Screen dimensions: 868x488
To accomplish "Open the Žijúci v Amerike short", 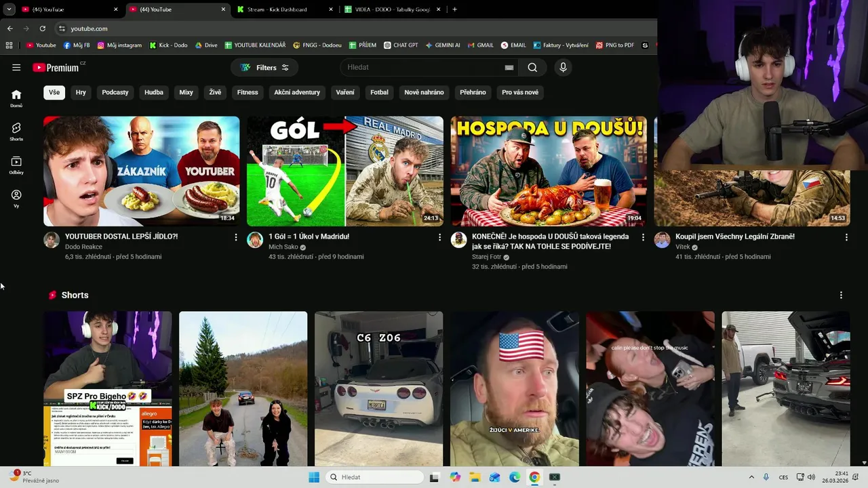I will [x=515, y=388].
